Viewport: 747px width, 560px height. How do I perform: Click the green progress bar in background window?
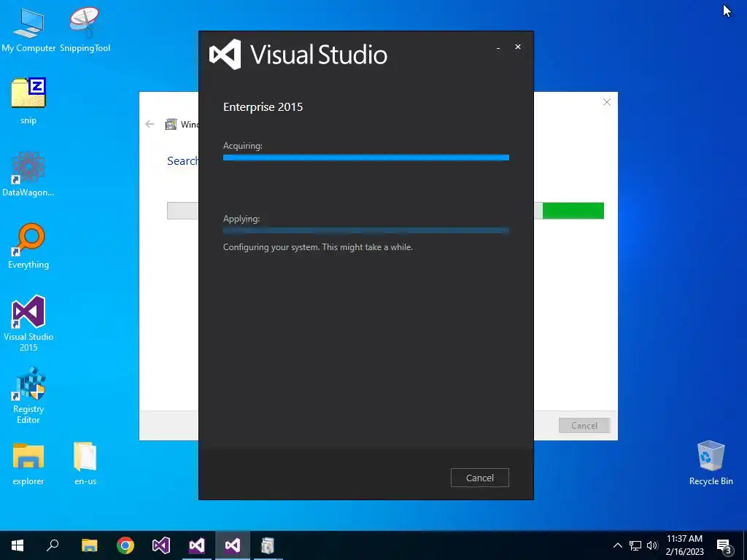tap(573, 211)
